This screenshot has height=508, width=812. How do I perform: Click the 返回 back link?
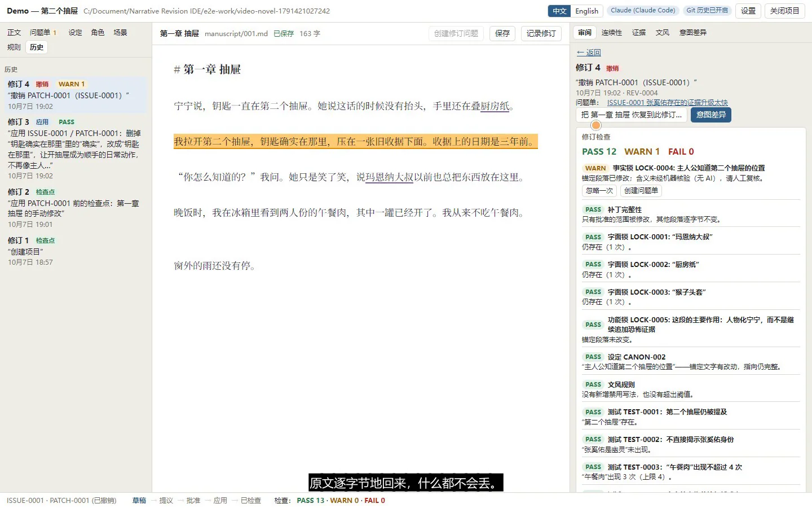pyautogui.click(x=589, y=52)
